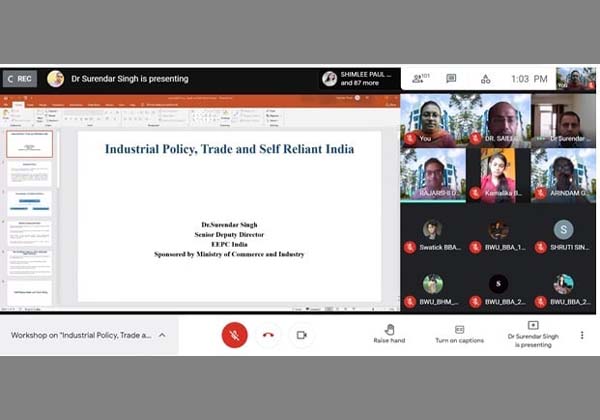Select the Dr Surendar participant video tile
This screenshot has width=600, height=420.
tap(563, 120)
